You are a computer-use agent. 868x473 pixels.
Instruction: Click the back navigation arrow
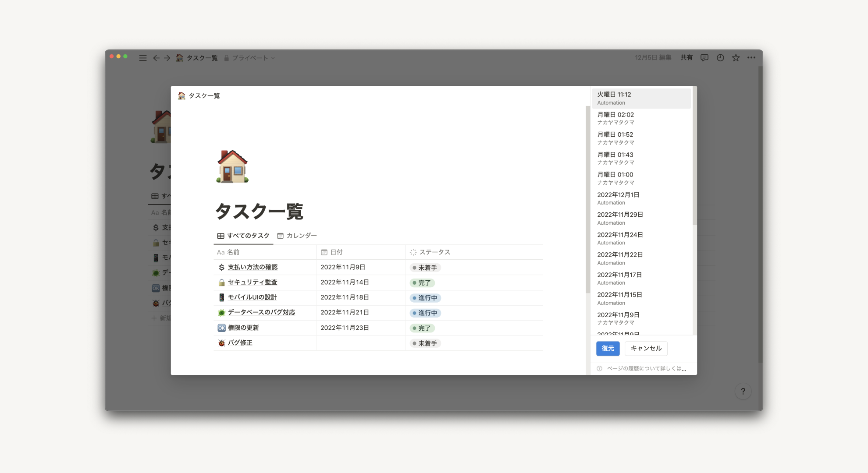coord(156,58)
